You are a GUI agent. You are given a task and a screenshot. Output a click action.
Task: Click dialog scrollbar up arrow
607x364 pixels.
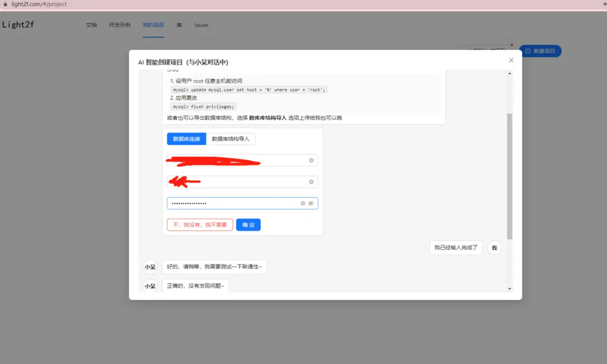tap(510, 73)
